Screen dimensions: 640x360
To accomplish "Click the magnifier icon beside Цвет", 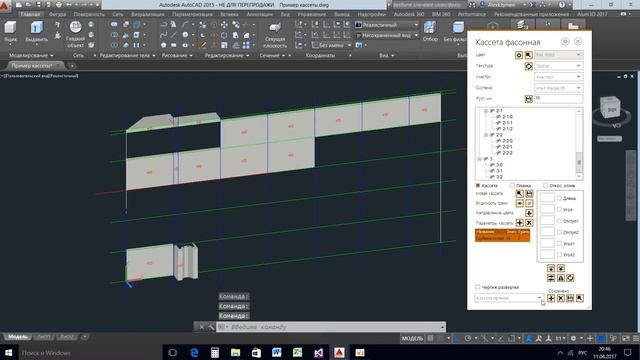I will [x=529, y=55].
